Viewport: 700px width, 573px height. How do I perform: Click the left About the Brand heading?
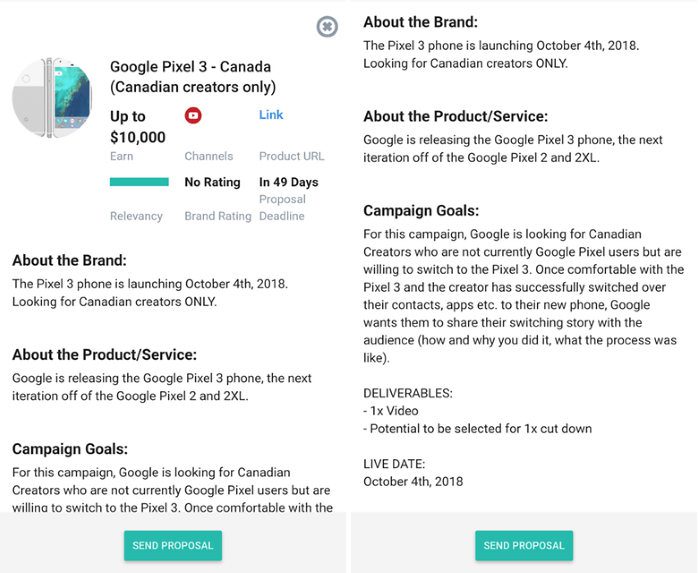pyautogui.click(x=69, y=260)
